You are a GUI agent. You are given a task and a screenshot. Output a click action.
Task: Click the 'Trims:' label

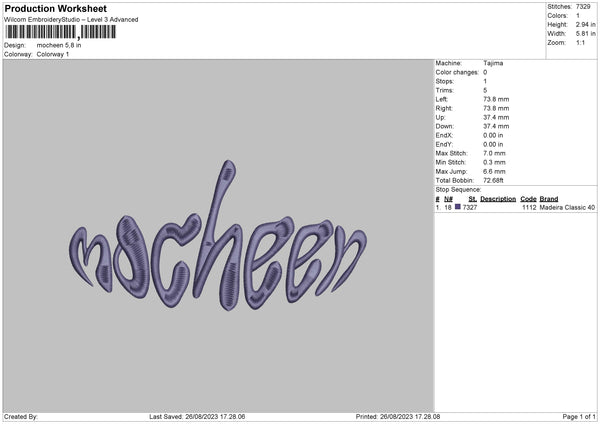[x=445, y=90]
